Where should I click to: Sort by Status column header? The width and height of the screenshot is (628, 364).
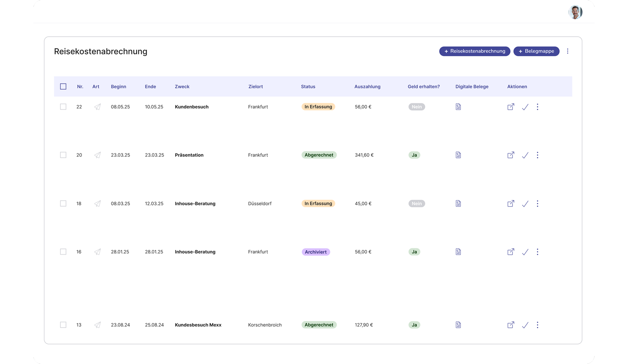(308, 86)
